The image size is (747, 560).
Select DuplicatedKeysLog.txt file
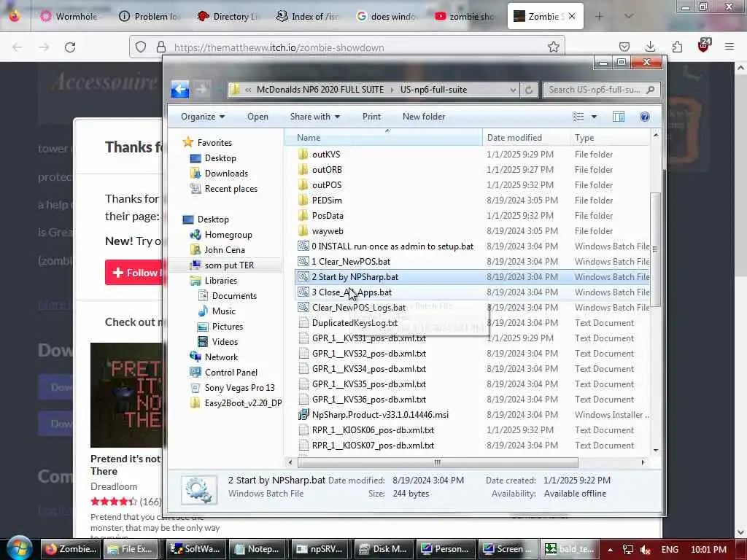pyautogui.click(x=355, y=323)
